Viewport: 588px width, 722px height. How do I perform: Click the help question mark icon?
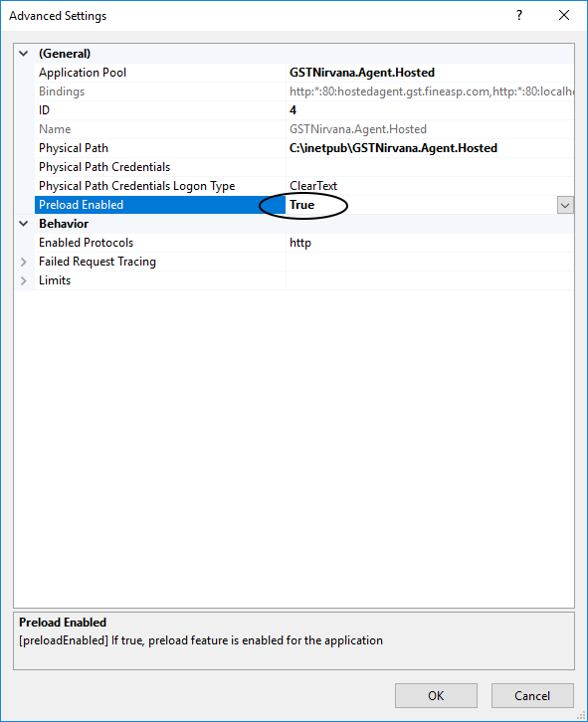tap(519, 15)
